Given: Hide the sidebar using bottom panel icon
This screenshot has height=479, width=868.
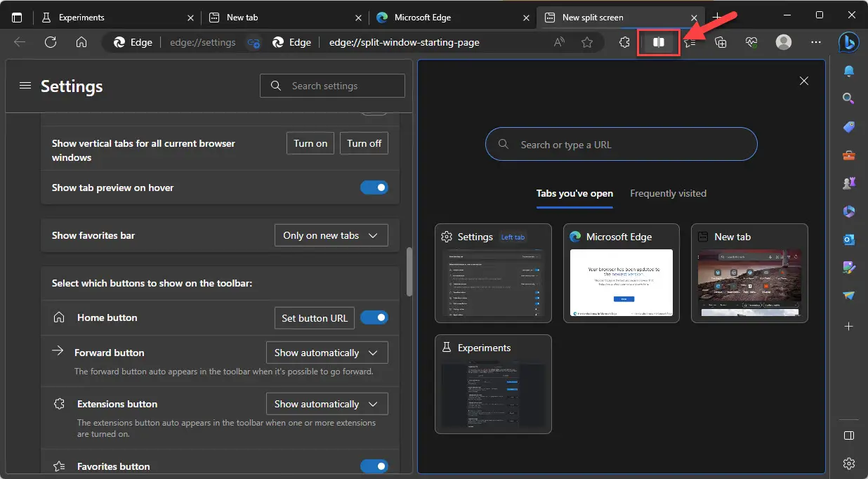Looking at the screenshot, I should click(849, 435).
